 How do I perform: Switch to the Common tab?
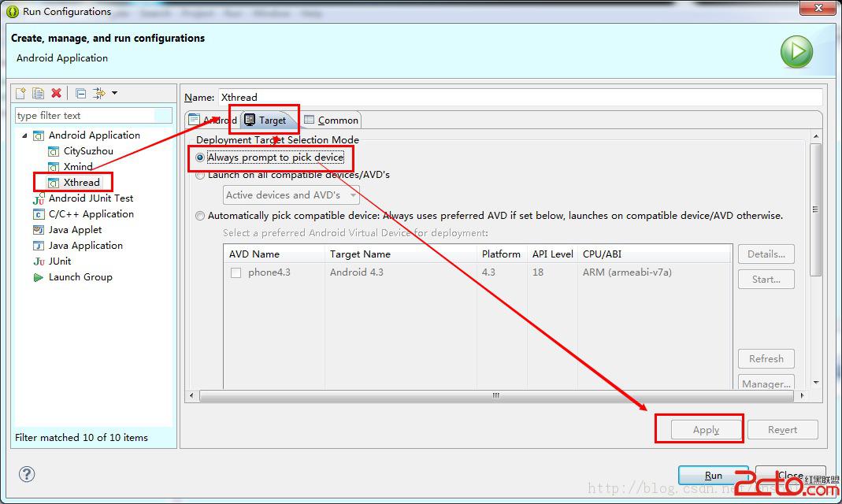pos(331,120)
